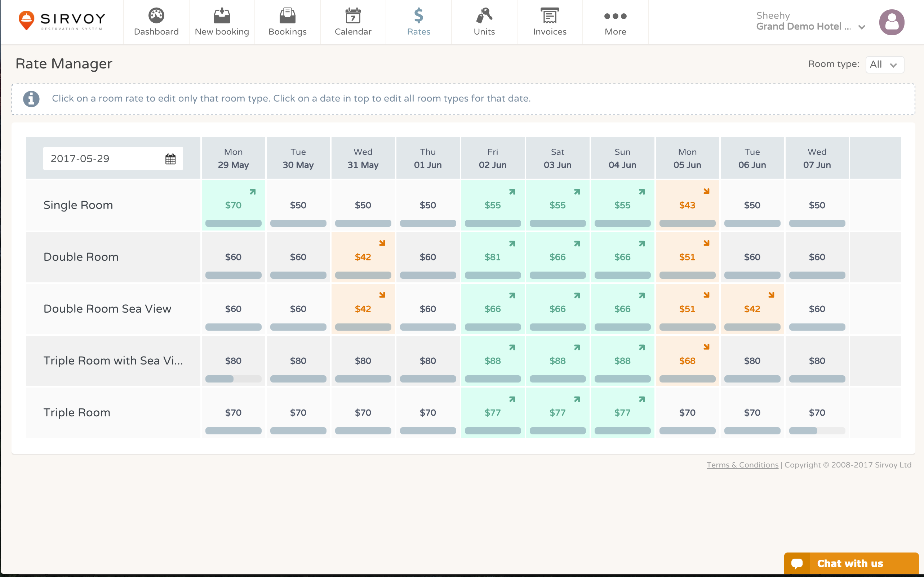
Task: Click the Sirvoy logo
Action: [61, 20]
